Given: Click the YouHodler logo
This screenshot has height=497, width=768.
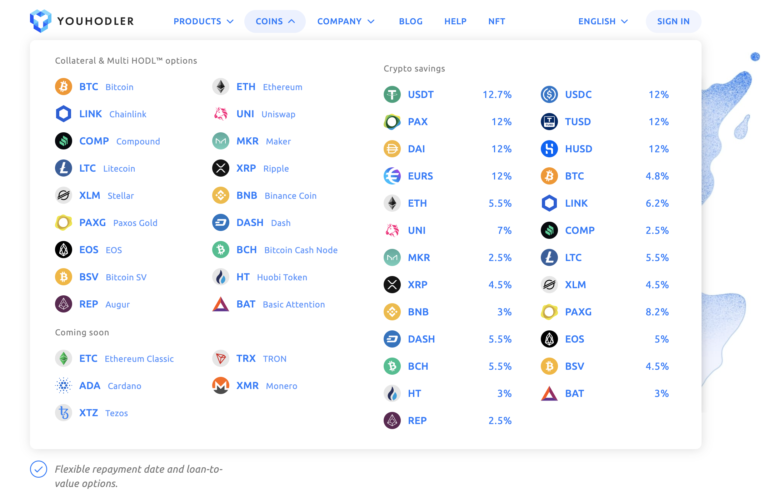Looking at the screenshot, I should click(x=81, y=21).
